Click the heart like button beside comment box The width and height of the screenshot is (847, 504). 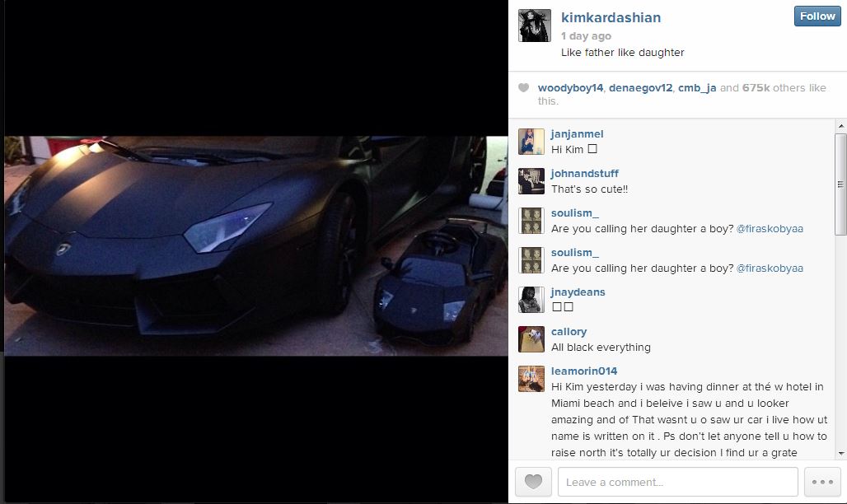[x=533, y=481]
